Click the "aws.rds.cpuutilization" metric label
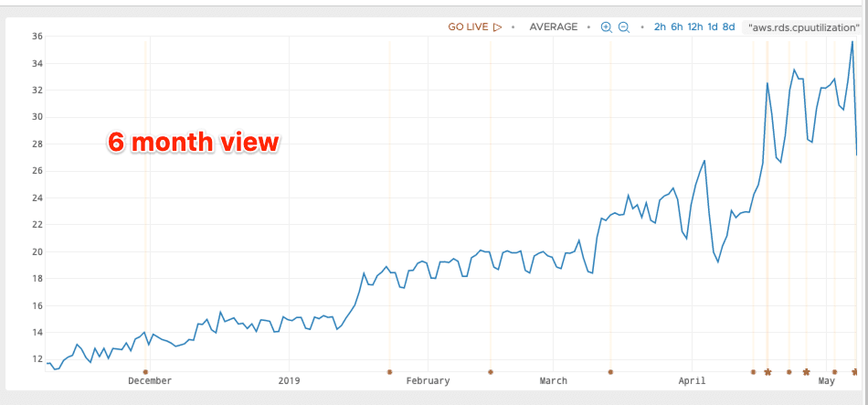Screen dimensions: 868x405 [804, 27]
